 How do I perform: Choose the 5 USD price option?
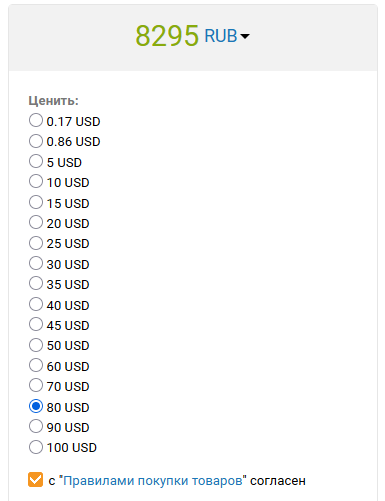tap(36, 161)
